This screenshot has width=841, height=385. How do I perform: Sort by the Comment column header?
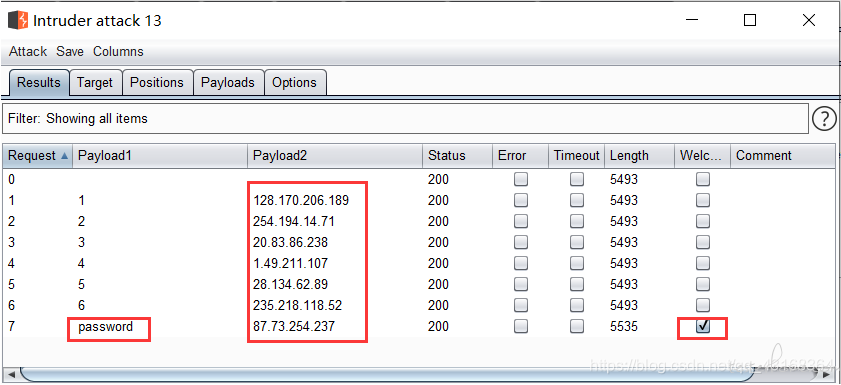click(783, 156)
